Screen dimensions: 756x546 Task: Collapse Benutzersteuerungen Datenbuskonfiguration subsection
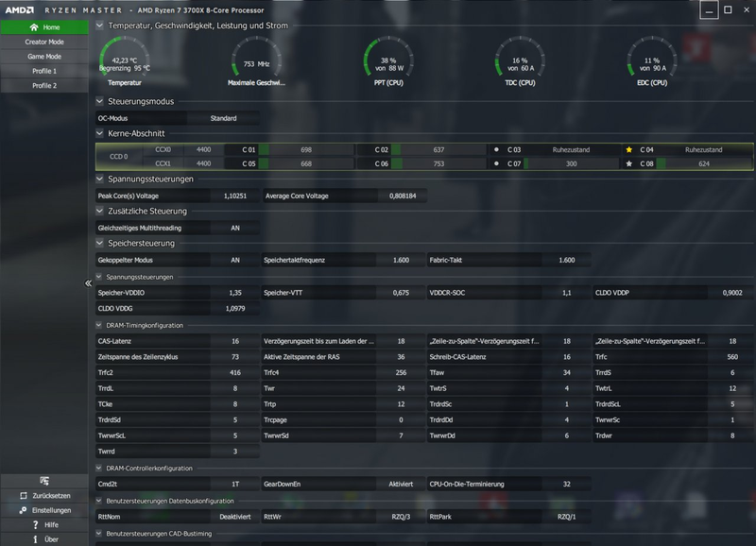click(x=99, y=501)
